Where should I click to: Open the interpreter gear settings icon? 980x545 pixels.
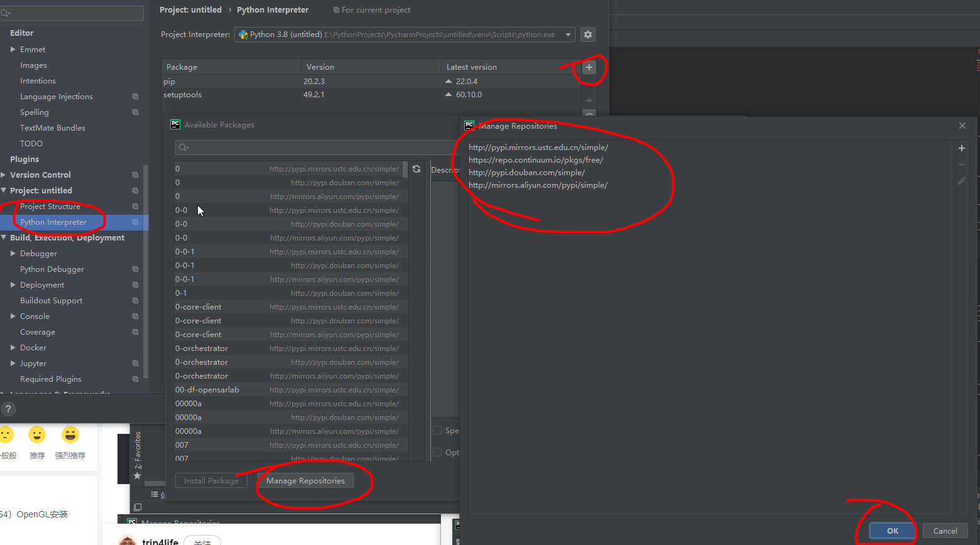tap(587, 35)
